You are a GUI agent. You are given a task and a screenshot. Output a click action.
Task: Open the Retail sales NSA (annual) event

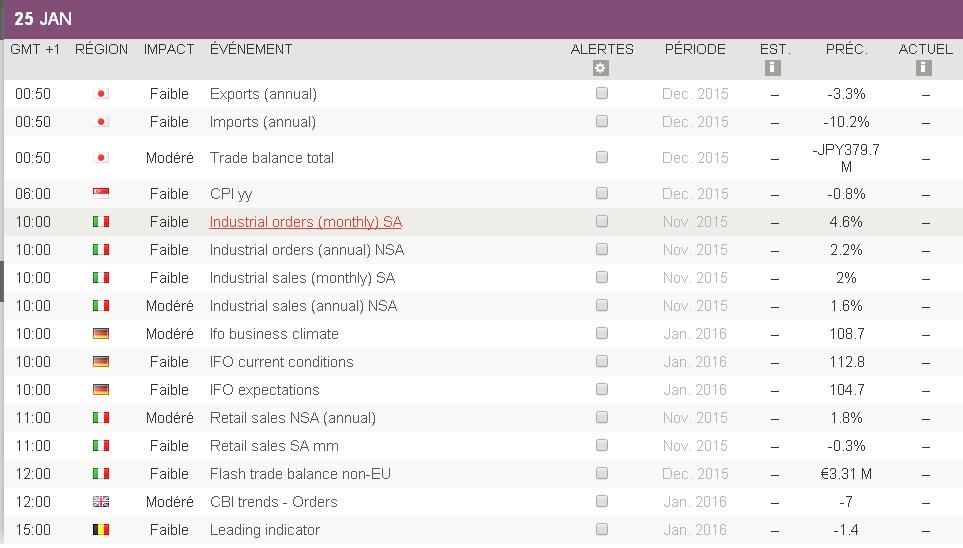(x=292, y=418)
